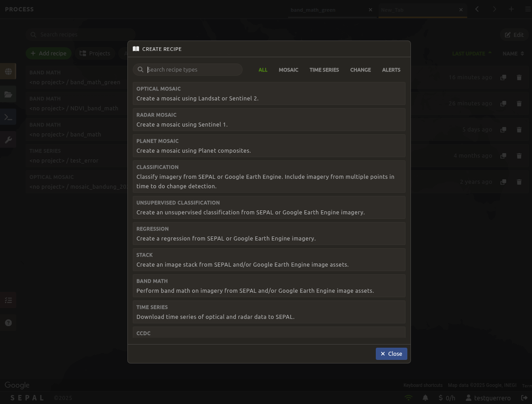Screen dimensions: 532x404
Task: Open the Process globe icon in sidebar
Action: coord(8,71)
